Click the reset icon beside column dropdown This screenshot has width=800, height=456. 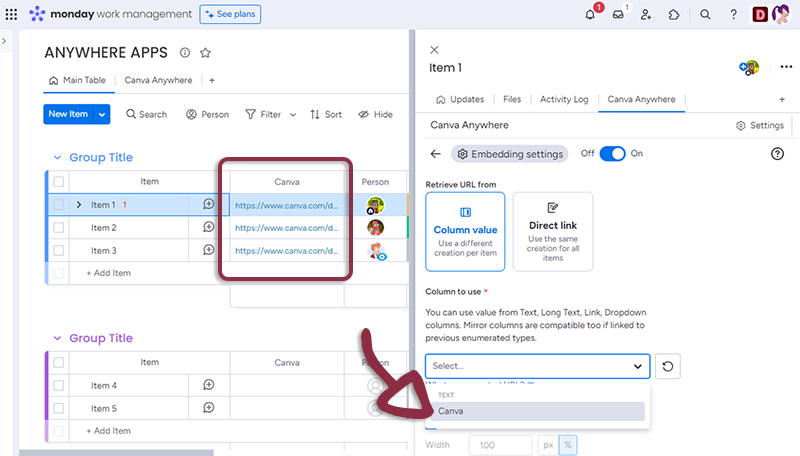[x=668, y=366]
